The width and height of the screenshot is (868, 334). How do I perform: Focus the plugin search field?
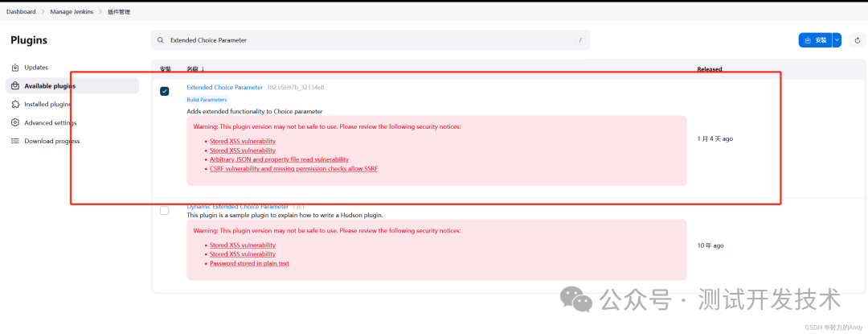pos(371,40)
